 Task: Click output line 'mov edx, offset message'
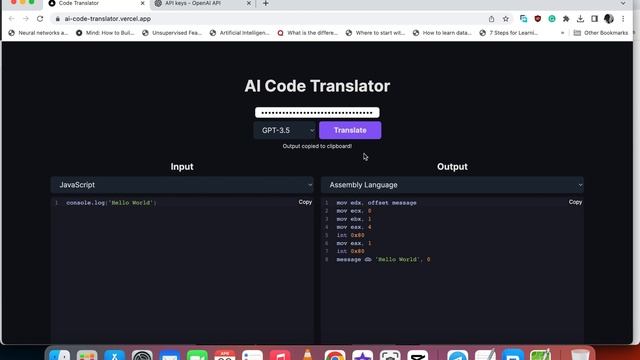click(376, 203)
